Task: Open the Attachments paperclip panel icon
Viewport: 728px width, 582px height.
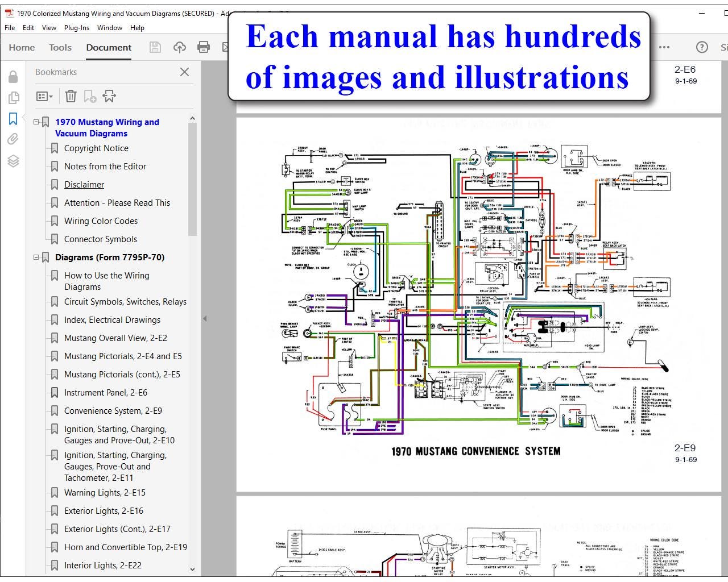Action: coord(13,139)
